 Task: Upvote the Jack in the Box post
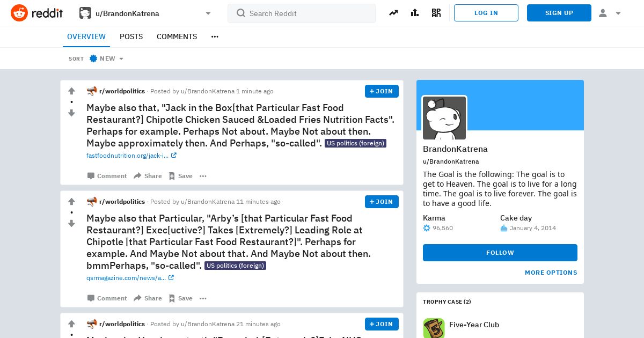(x=71, y=91)
